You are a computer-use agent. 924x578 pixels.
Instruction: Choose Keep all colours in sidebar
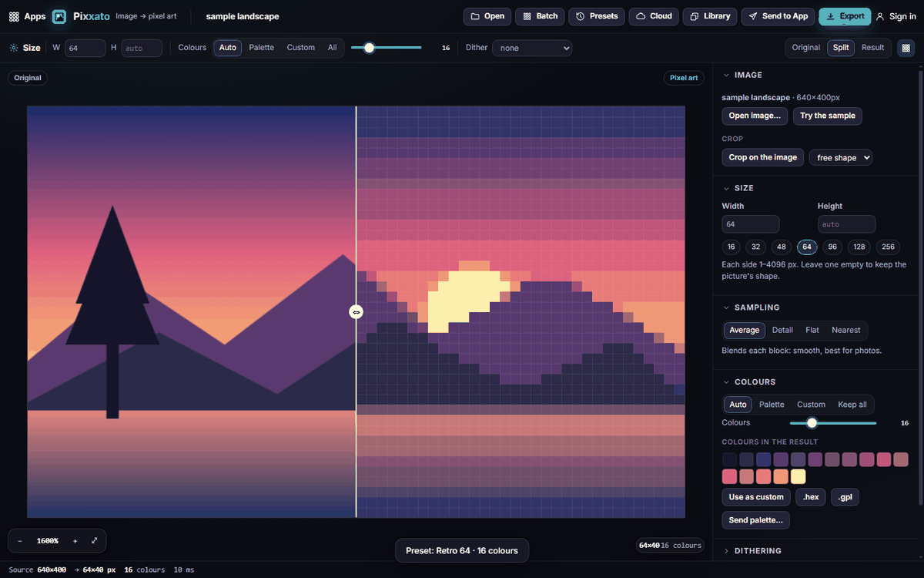click(852, 405)
